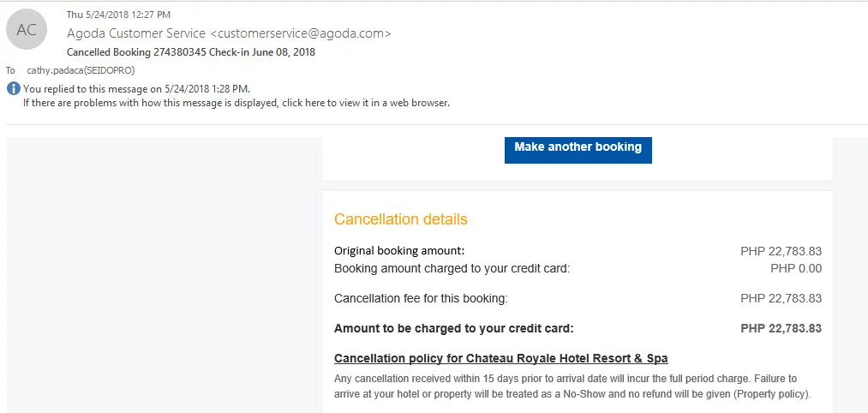Click the bold PHP 22,783.83 total
868x413 pixels.
point(781,328)
